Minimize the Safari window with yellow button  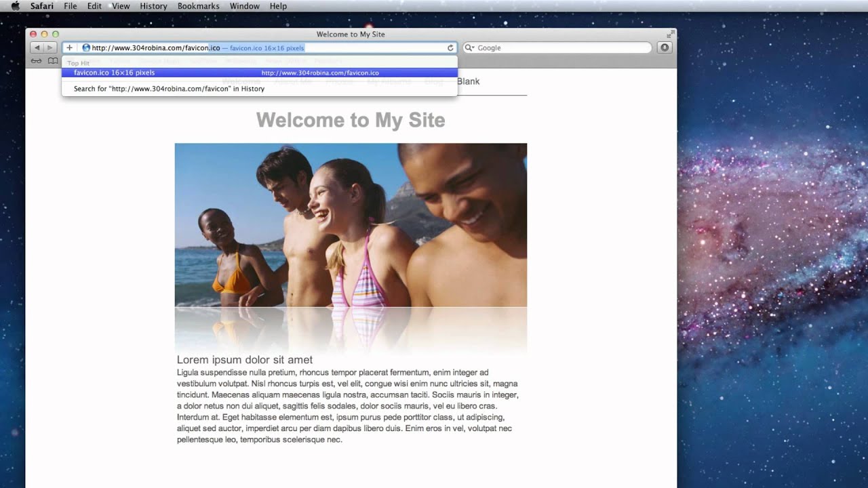click(45, 34)
